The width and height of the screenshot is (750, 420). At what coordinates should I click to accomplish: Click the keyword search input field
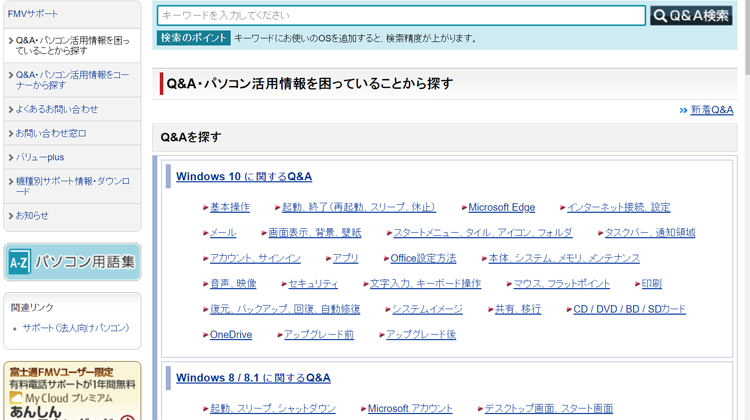click(401, 15)
